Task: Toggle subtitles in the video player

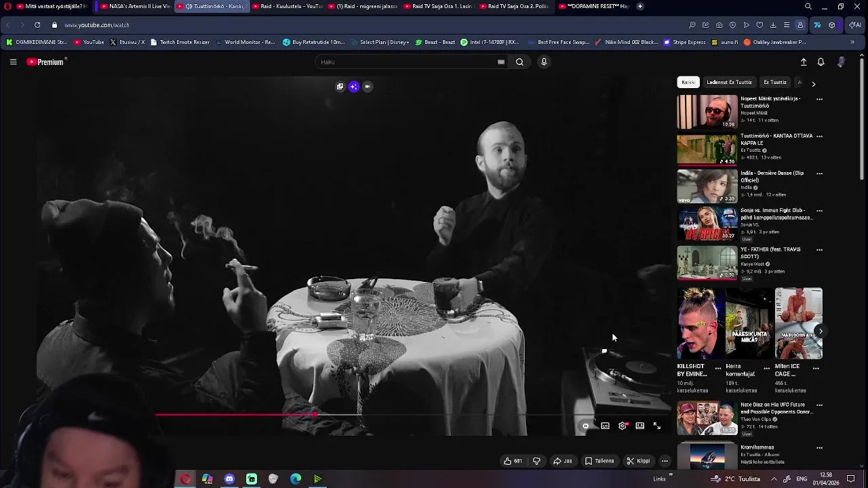Action: (605, 426)
